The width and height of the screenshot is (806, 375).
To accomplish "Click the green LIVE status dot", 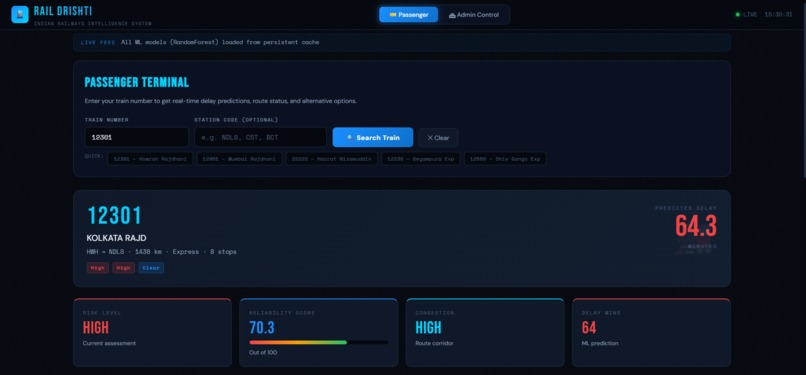I will (x=738, y=14).
